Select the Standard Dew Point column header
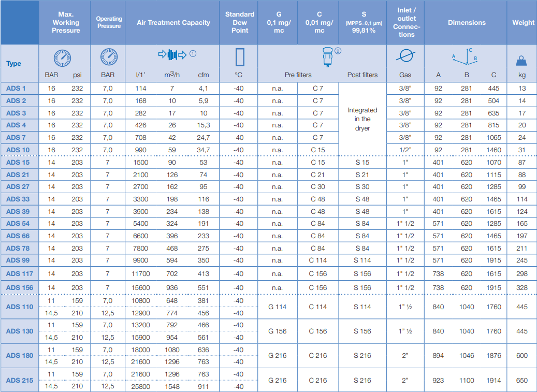Viewport: 537px width, 392px height. coord(239,22)
